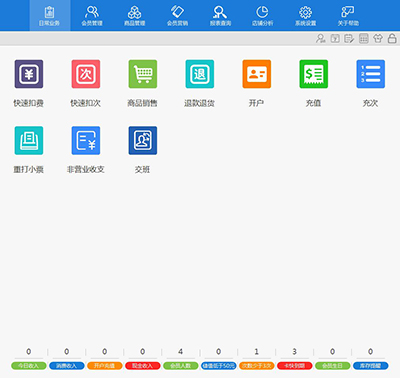The width and height of the screenshot is (400, 378).
Task: Open the 退款退货 refund icon
Action: [200, 74]
